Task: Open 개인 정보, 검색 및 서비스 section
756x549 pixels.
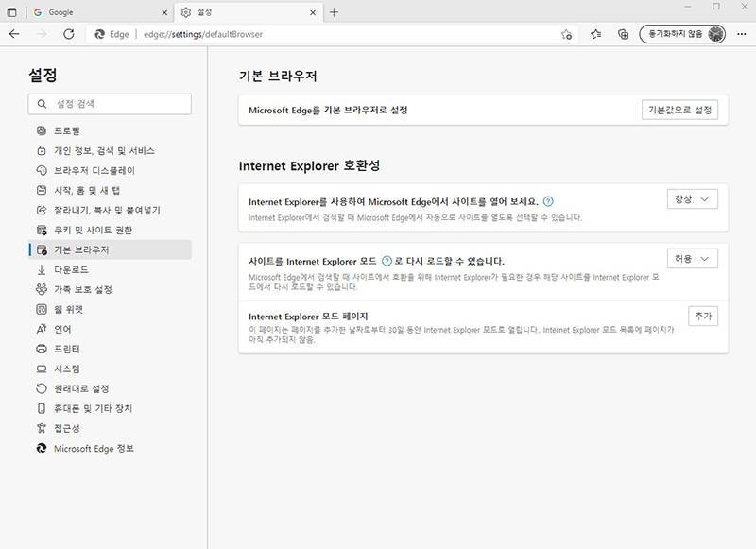Action: tap(110, 150)
